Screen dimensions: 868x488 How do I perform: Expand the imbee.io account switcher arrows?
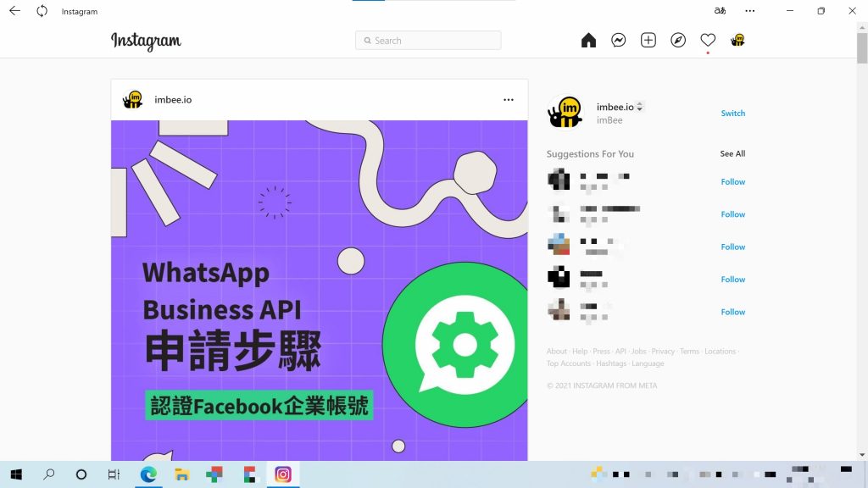tap(640, 107)
